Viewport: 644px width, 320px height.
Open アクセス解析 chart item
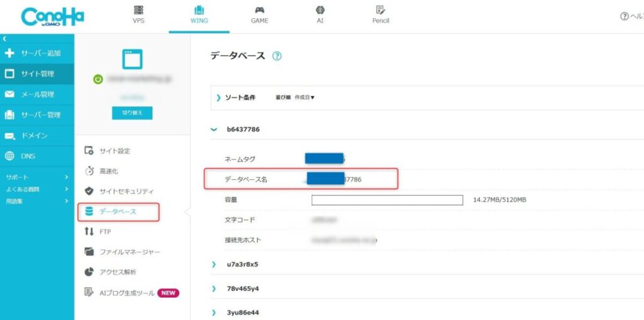tap(117, 272)
